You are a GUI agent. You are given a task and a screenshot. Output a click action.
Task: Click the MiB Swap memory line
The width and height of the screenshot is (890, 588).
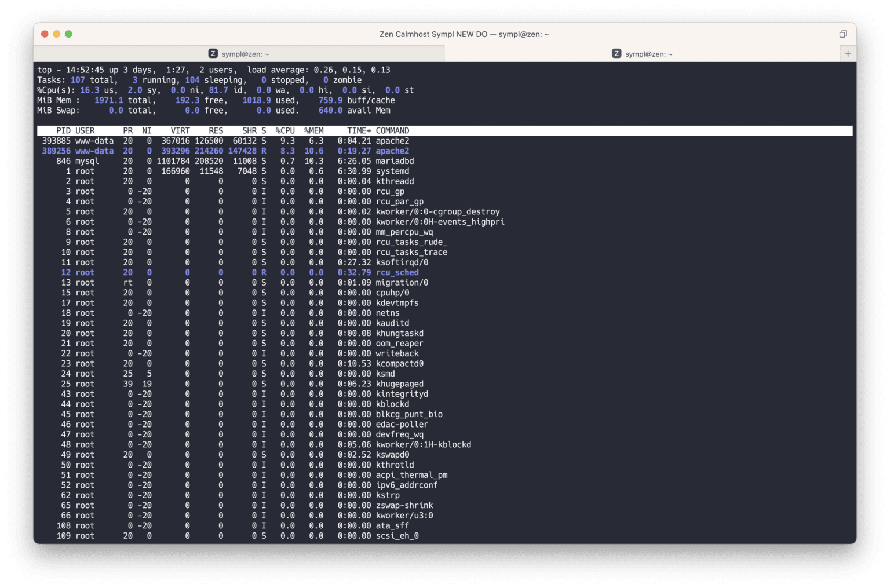145,110
